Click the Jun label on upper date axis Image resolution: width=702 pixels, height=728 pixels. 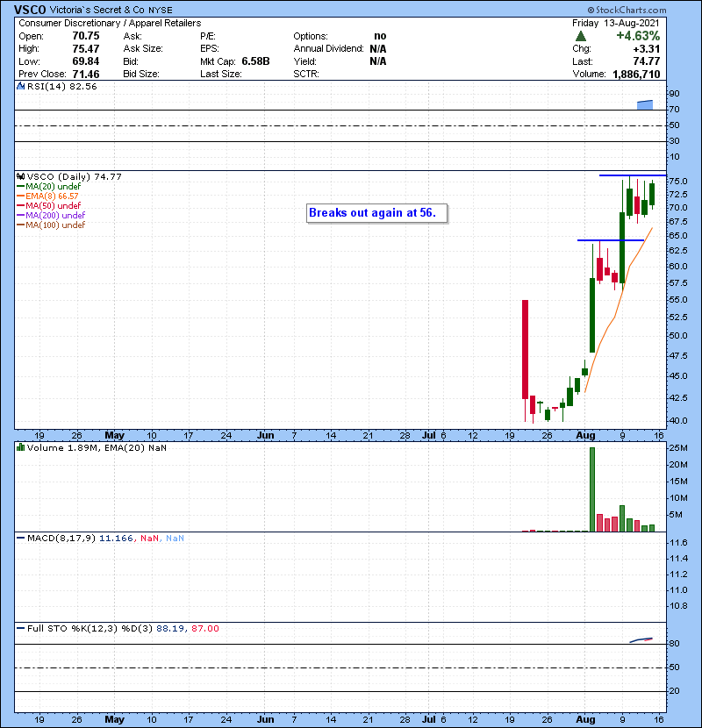coord(265,436)
